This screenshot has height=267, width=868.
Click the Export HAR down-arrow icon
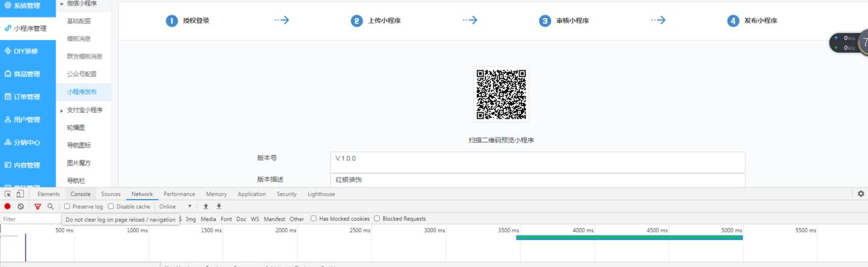219,207
